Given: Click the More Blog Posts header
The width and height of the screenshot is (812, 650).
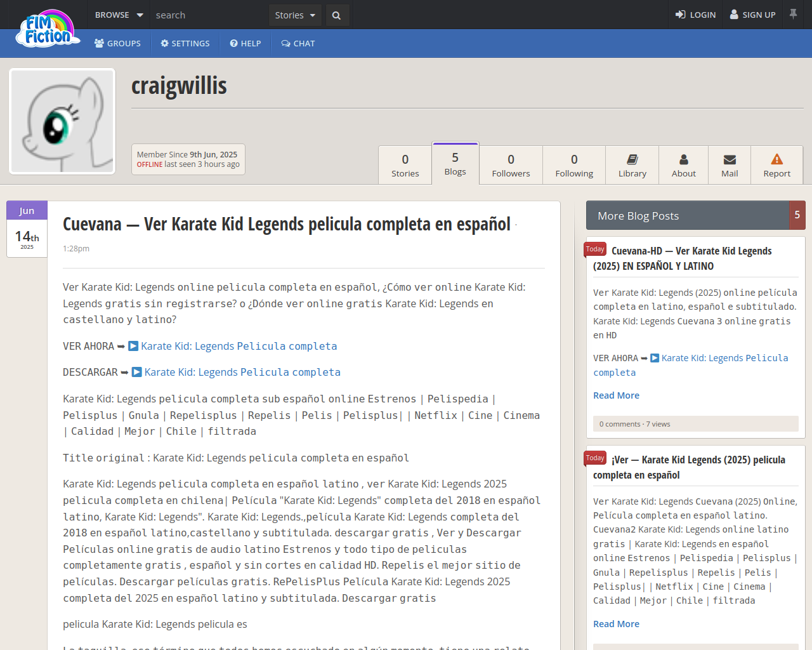Looking at the screenshot, I should pyautogui.click(x=688, y=215).
